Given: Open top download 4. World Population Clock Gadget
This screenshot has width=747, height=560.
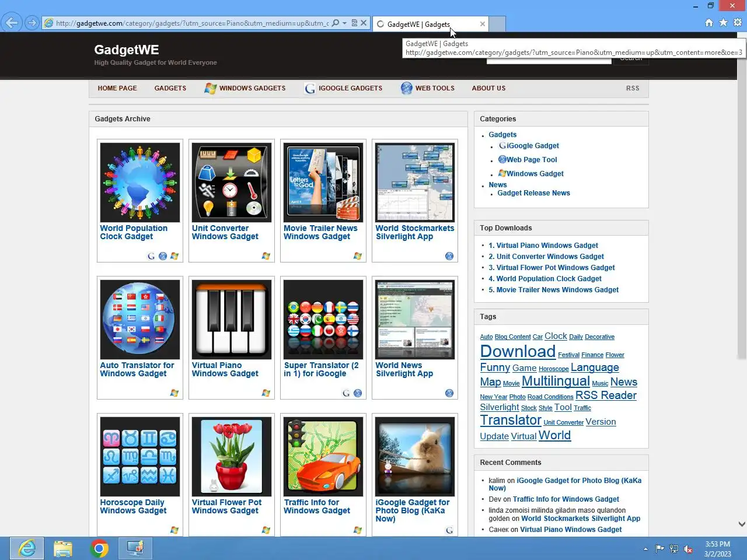Looking at the screenshot, I should (545, 279).
